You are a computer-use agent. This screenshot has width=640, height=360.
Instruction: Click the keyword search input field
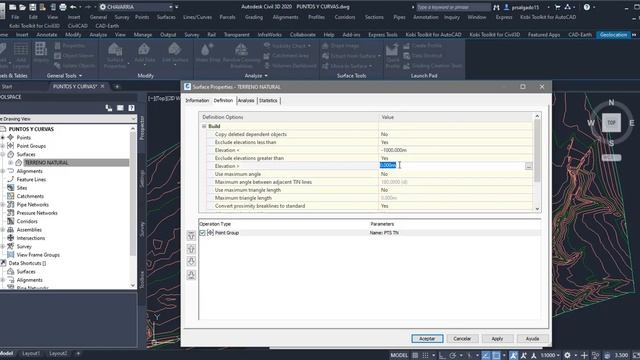pyautogui.click(x=453, y=7)
